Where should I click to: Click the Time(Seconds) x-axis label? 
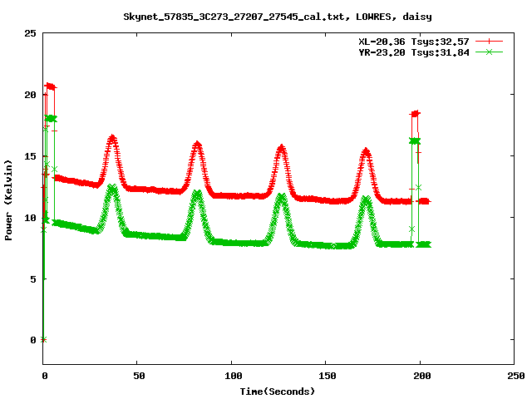pyautogui.click(x=277, y=392)
